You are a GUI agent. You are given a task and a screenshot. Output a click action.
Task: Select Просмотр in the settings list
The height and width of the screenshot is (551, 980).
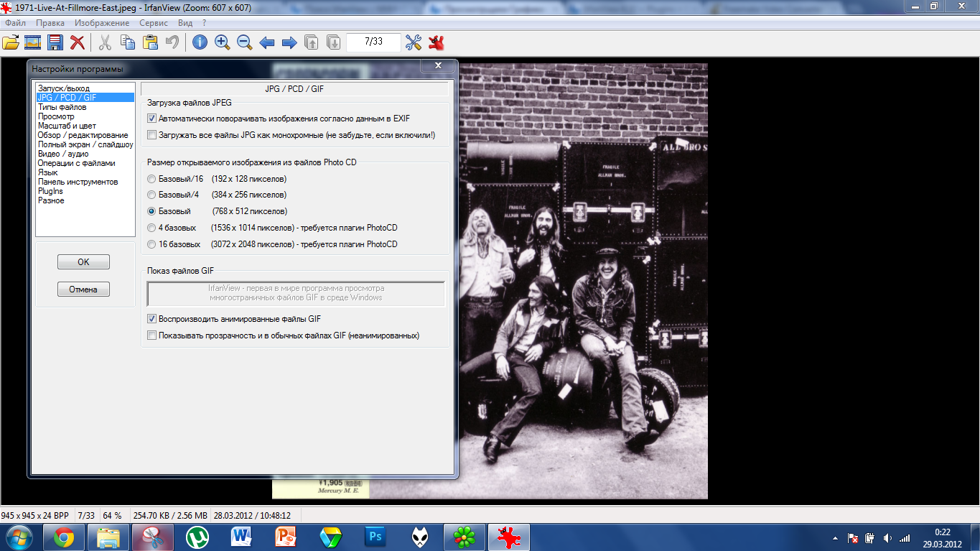pos(85,116)
